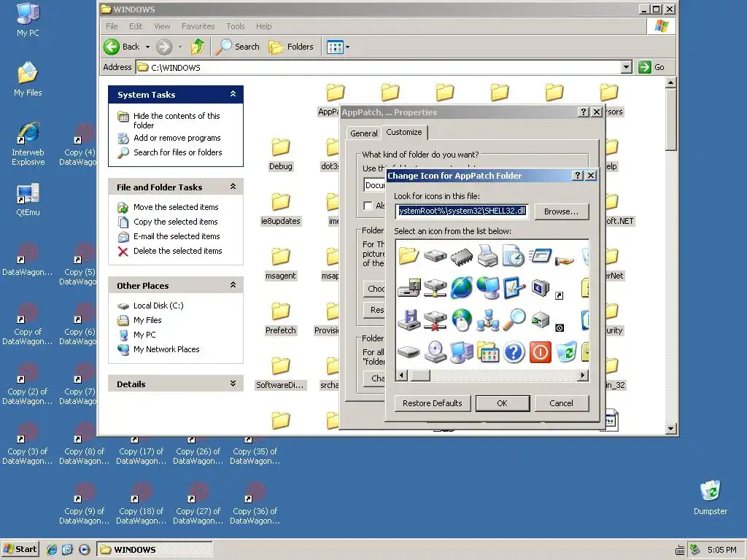Pick the monitor with moon icon
Image resolution: width=747 pixels, height=560 pixels.
541,288
